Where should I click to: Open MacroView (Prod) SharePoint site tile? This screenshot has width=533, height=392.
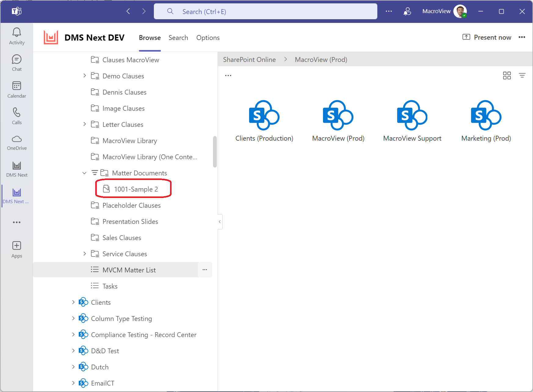tap(338, 121)
